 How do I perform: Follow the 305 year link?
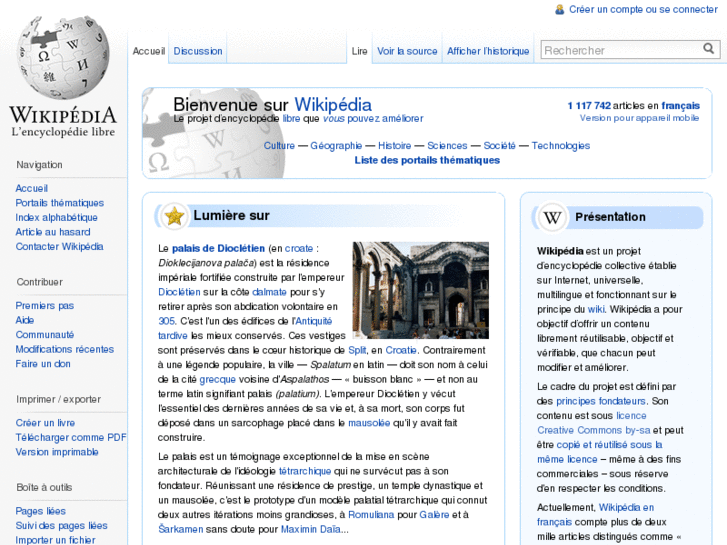(x=166, y=321)
